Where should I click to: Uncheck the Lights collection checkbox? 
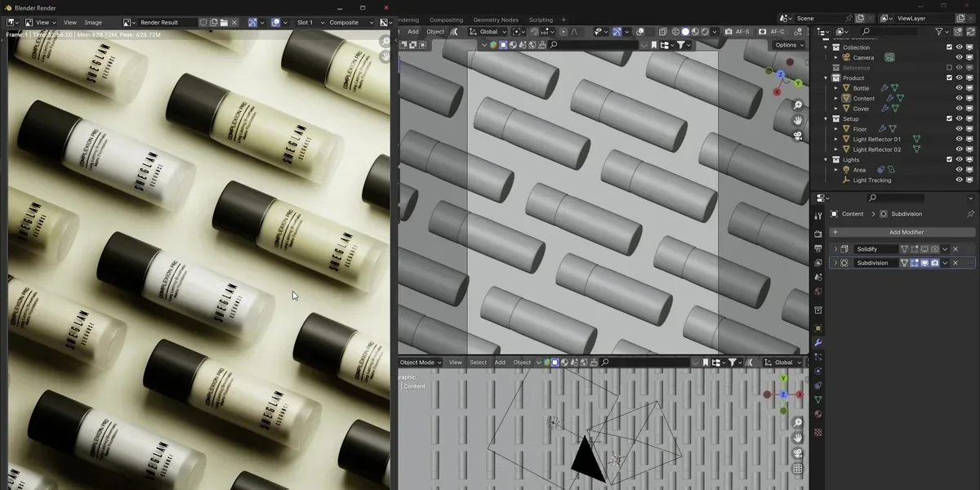pos(949,159)
